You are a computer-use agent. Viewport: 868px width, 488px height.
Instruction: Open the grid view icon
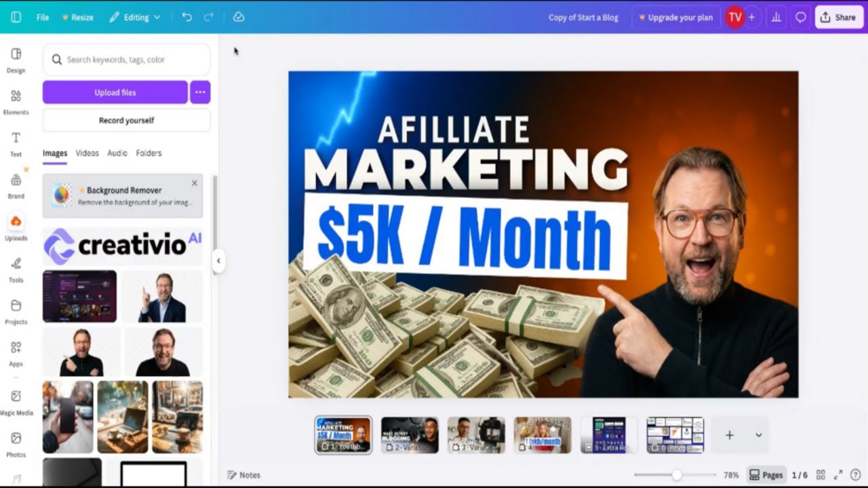click(x=821, y=475)
